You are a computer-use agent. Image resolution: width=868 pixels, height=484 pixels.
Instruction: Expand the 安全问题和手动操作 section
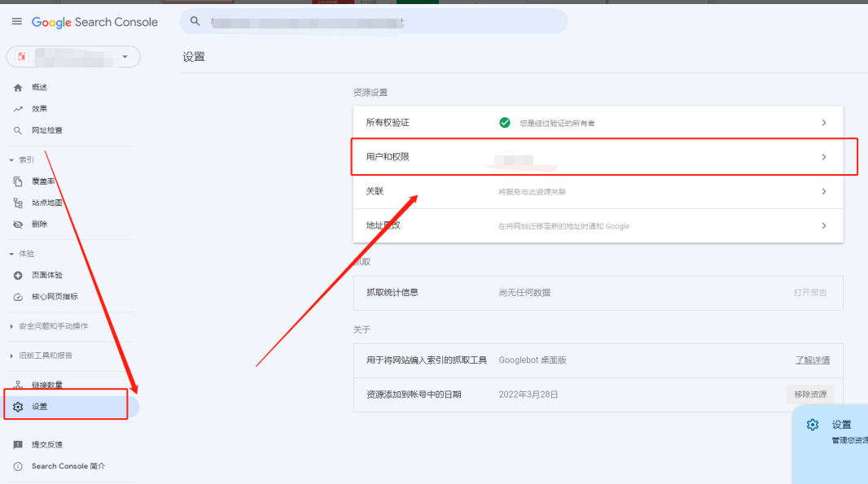coord(11,326)
